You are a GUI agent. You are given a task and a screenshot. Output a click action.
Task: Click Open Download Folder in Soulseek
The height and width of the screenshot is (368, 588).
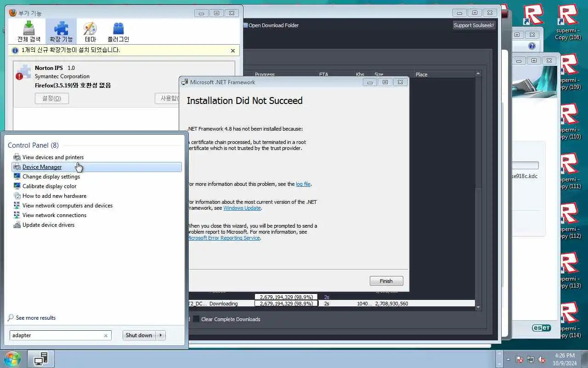[x=271, y=25]
